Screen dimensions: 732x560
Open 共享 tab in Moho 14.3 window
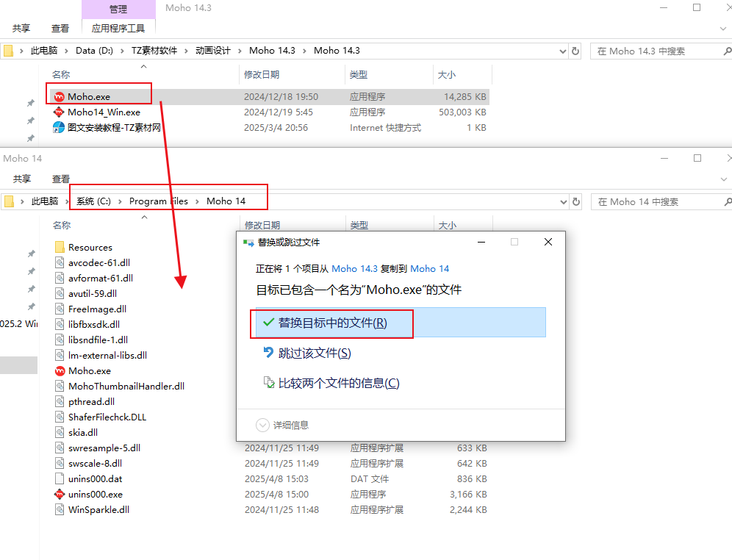pos(21,29)
